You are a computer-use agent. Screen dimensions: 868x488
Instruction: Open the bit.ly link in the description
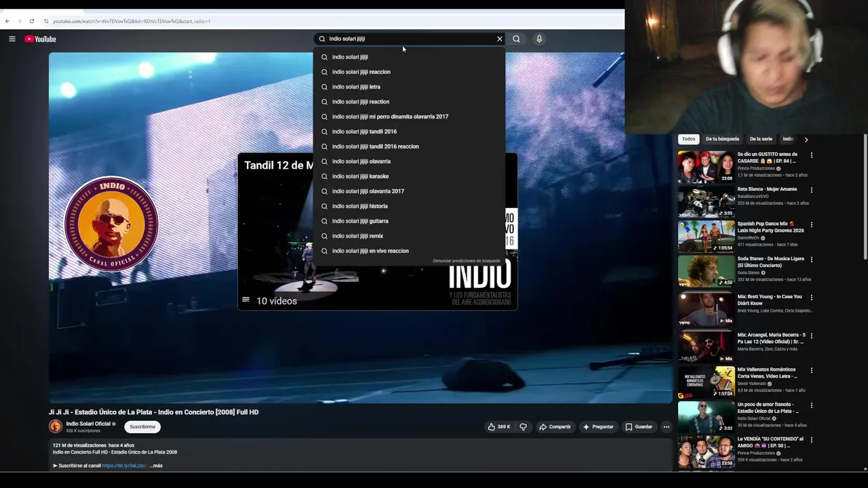pyautogui.click(x=125, y=466)
